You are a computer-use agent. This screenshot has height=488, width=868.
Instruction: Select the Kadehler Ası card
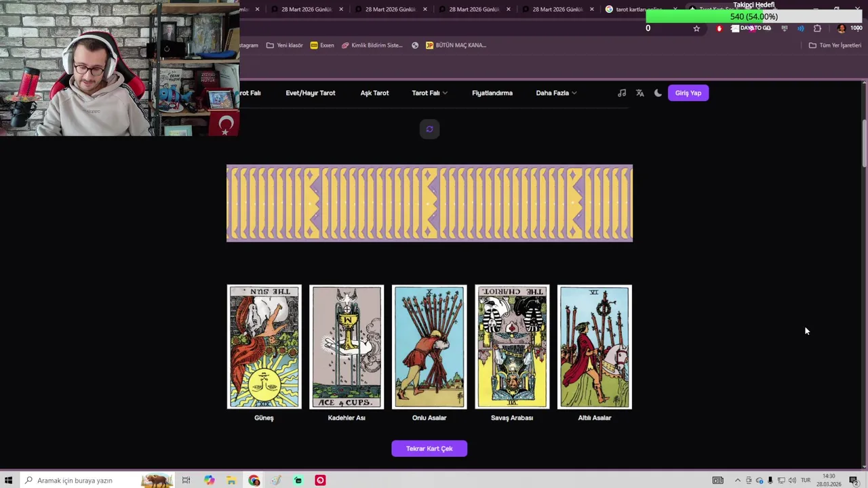pyautogui.click(x=347, y=347)
